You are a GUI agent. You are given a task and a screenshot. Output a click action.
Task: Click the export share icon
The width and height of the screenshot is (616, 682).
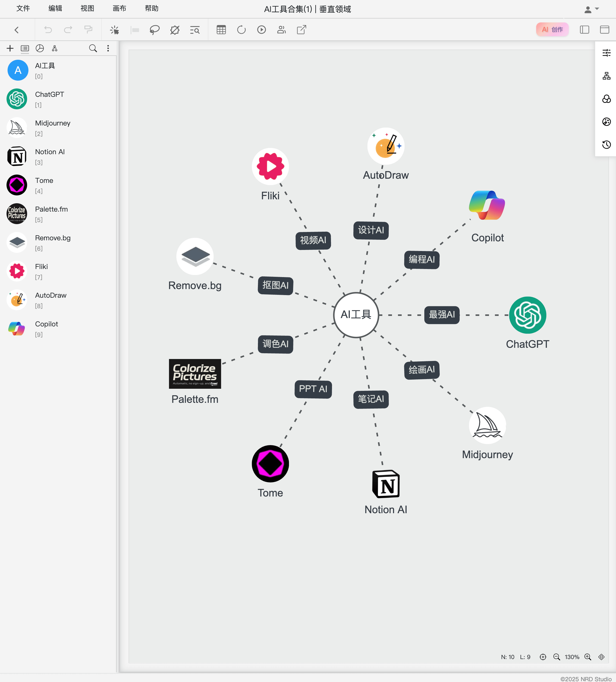pos(301,30)
